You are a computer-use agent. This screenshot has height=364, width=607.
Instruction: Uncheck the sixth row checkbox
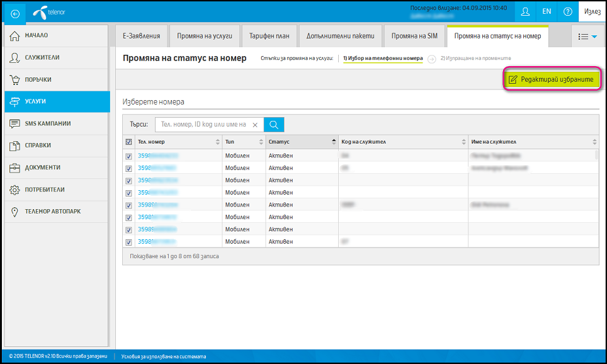click(x=128, y=218)
